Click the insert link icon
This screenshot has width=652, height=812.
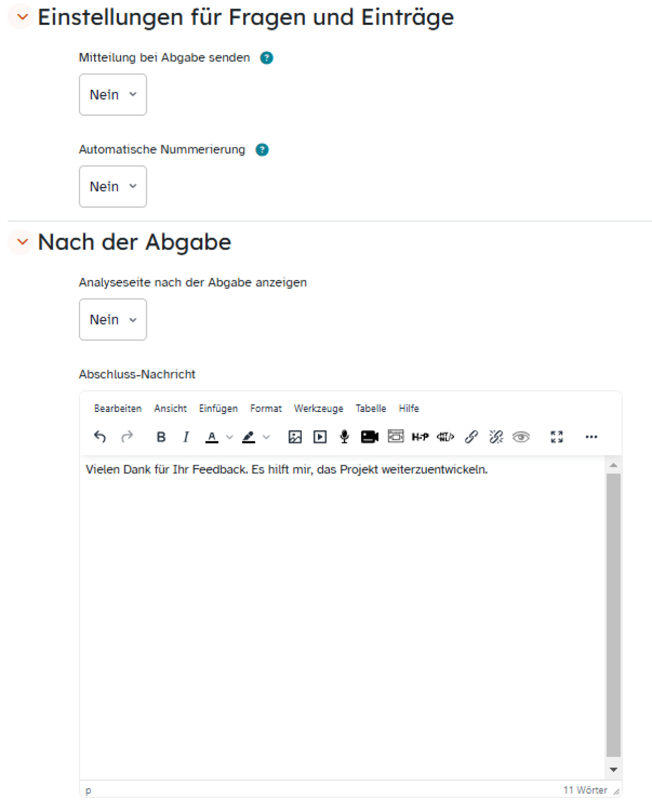(471, 436)
